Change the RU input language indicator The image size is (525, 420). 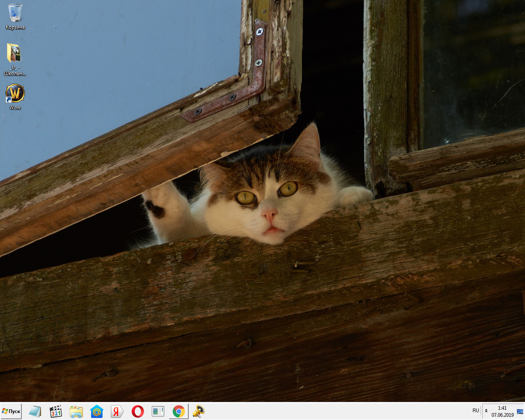(476, 411)
